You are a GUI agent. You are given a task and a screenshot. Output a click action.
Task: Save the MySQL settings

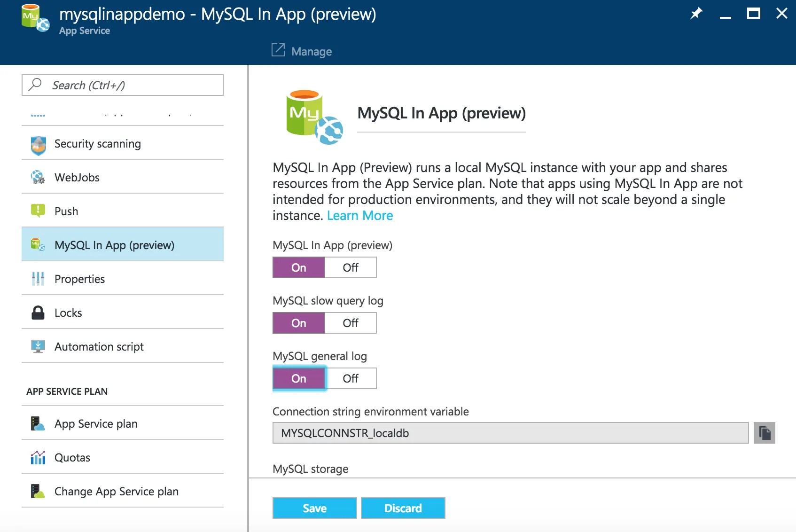pyautogui.click(x=315, y=508)
